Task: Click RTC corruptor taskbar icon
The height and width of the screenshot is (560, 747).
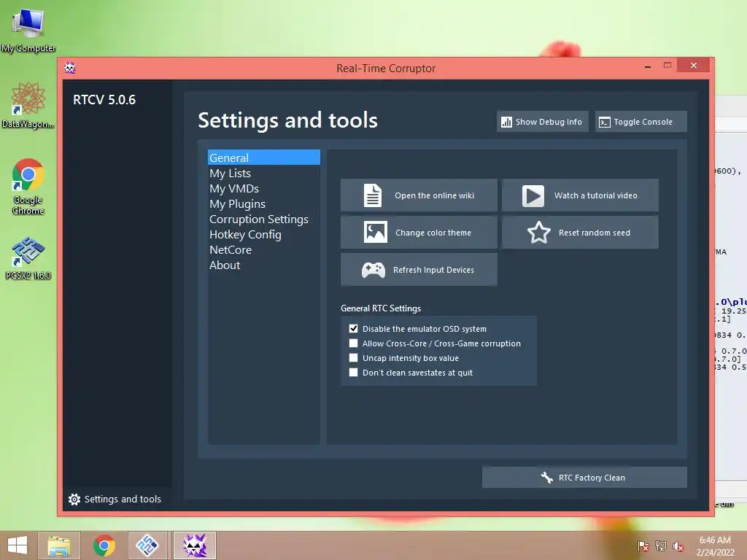Action: [195, 545]
